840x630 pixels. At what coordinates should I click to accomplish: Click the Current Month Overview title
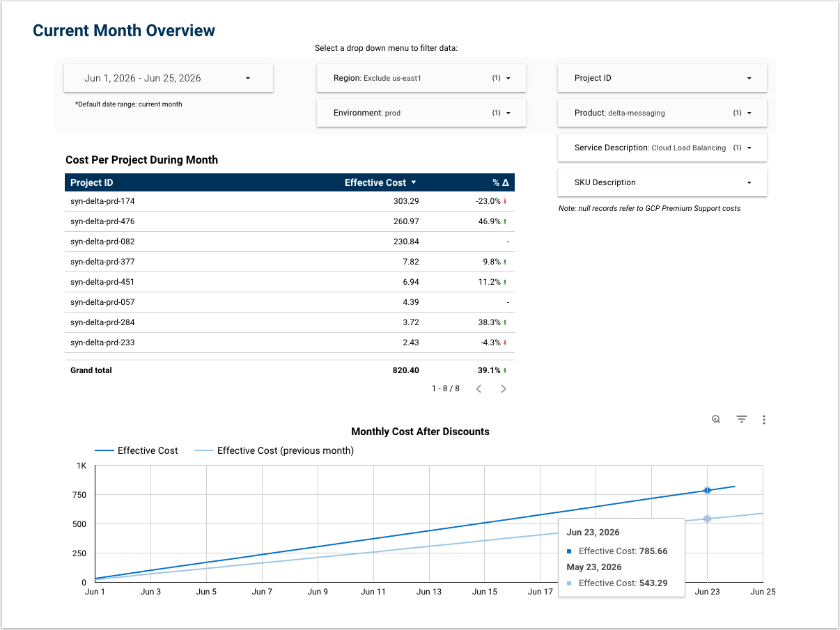(x=124, y=31)
